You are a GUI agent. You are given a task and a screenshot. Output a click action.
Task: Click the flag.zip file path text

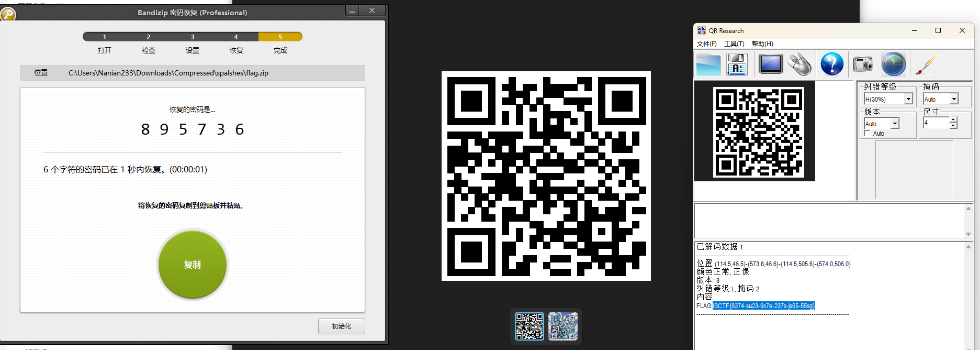tap(168, 73)
